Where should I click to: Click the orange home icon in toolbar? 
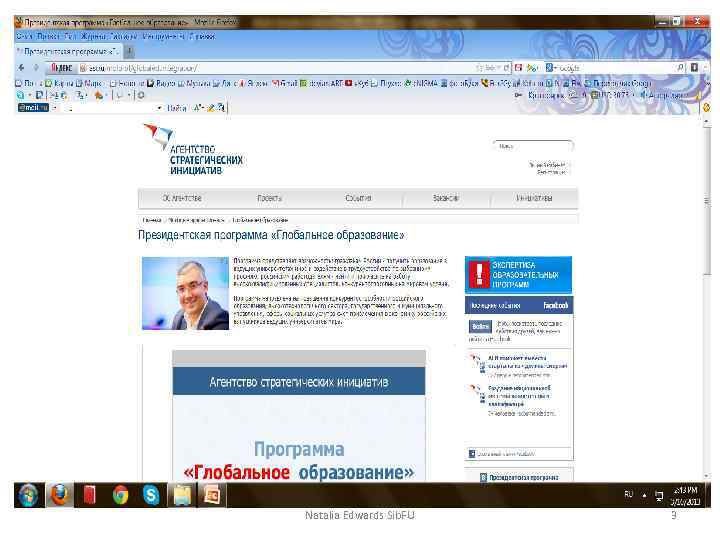pyautogui.click(x=98, y=96)
